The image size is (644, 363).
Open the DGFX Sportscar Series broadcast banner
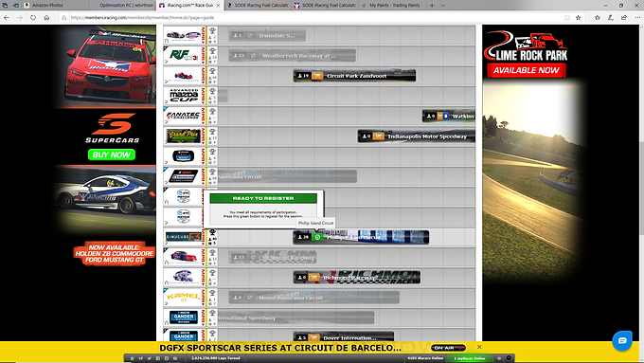click(x=280, y=348)
